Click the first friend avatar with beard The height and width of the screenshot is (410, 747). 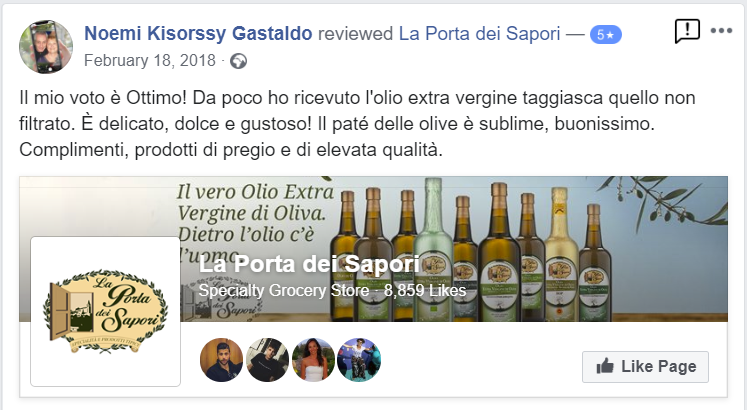222,360
